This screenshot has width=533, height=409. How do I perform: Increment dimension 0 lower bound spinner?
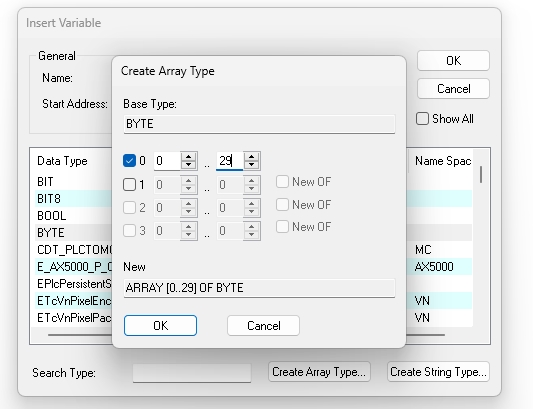188,157
